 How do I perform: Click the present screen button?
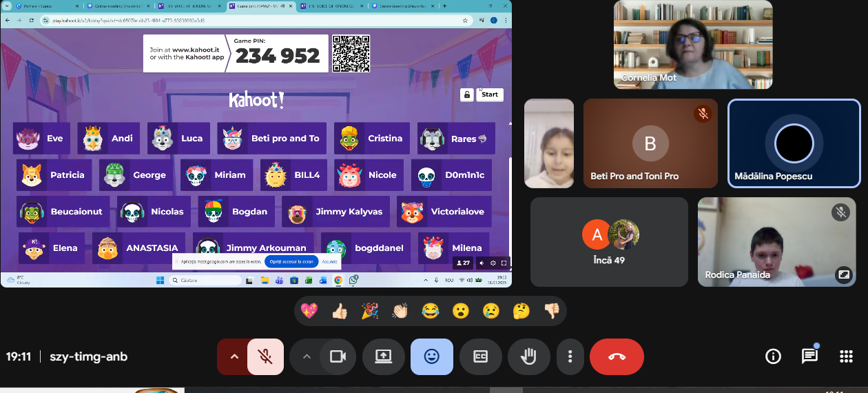384,356
